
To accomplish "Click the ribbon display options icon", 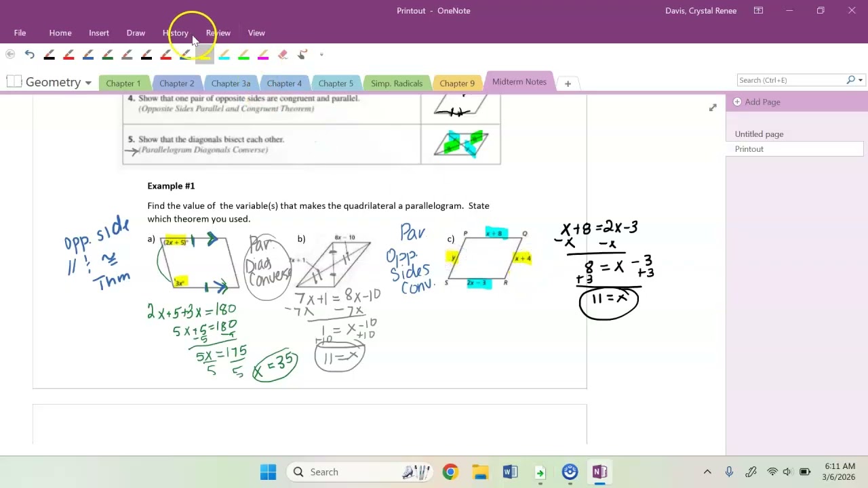I will 758,10.
